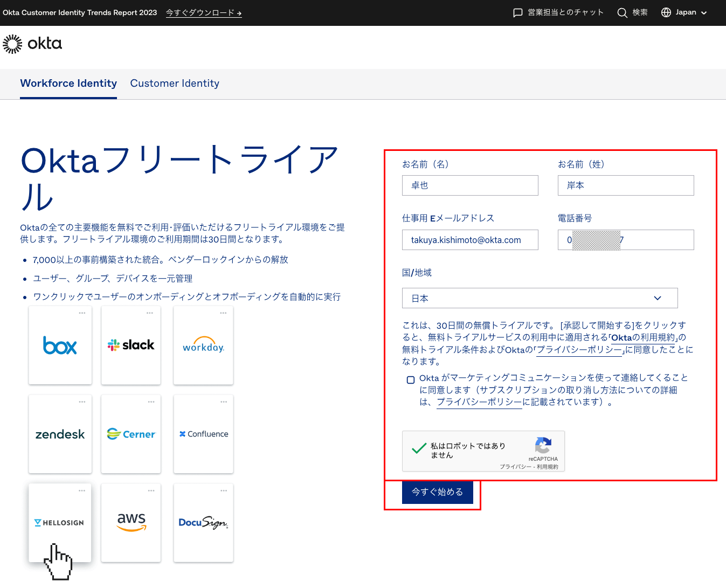Viewport: 726px width, 588px height.
Task: Enable the marketing communication consent checkbox
Action: [x=411, y=380]
